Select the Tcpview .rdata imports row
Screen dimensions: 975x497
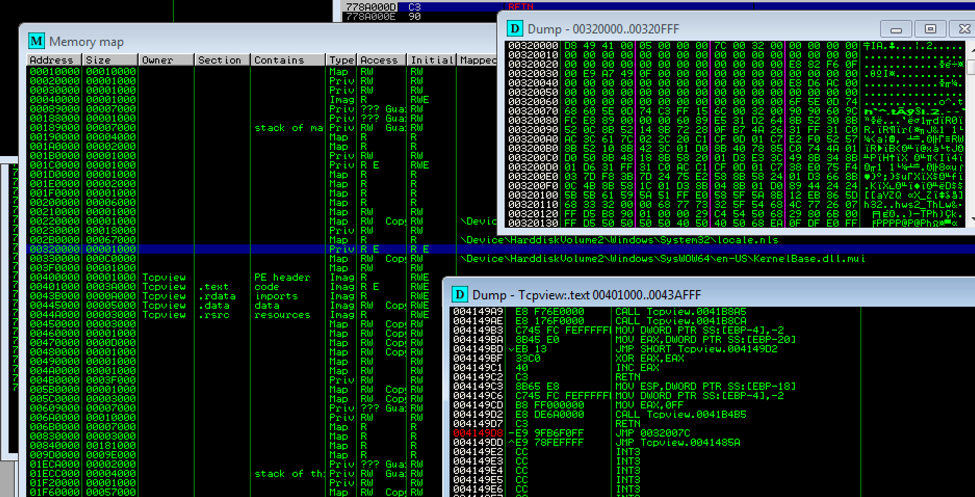pyautogui.click(x=200, y=296)
